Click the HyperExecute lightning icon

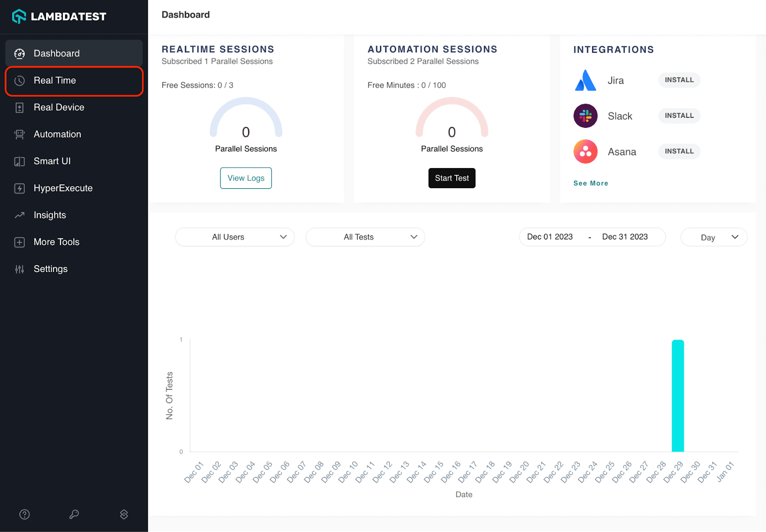[x=20, y=188]
